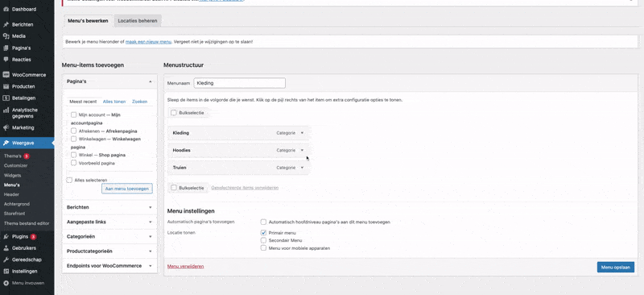Check Menu voor mobiele apparaten
This screenshot has width=644, height=295.
click(x=263, y=248)
